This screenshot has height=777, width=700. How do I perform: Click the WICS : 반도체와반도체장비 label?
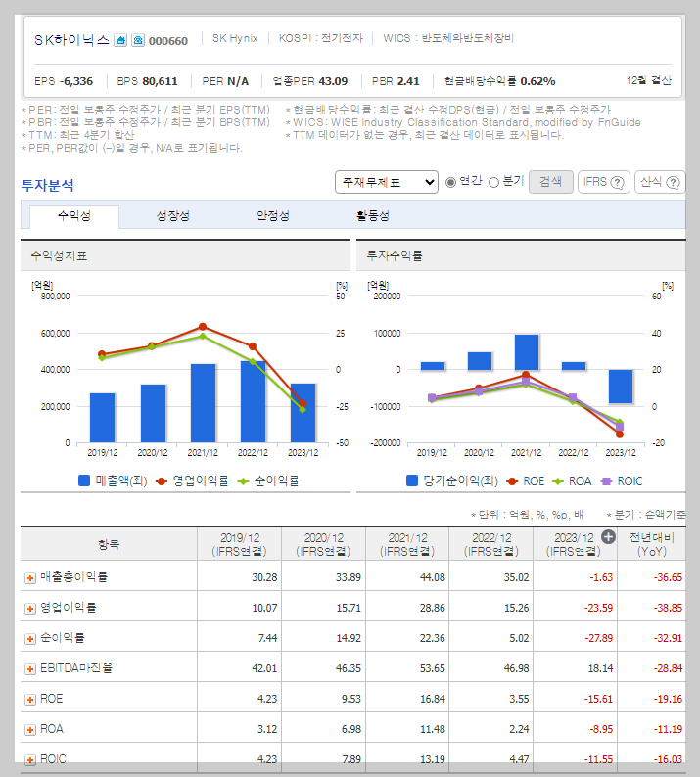tap(448, 38)
